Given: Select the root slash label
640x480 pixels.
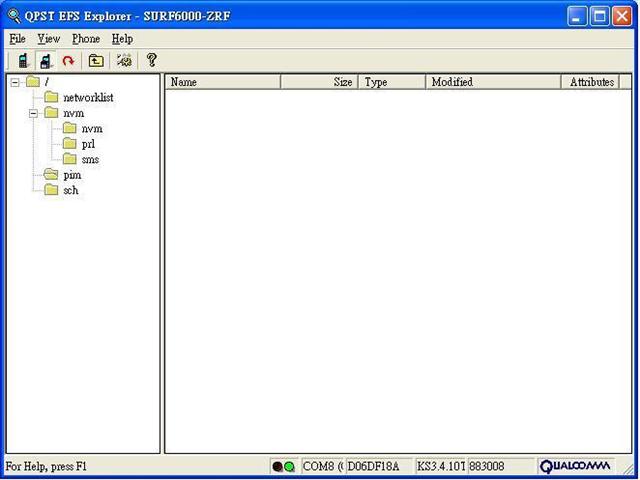Looking at the screenshot, I should [47, 82].
